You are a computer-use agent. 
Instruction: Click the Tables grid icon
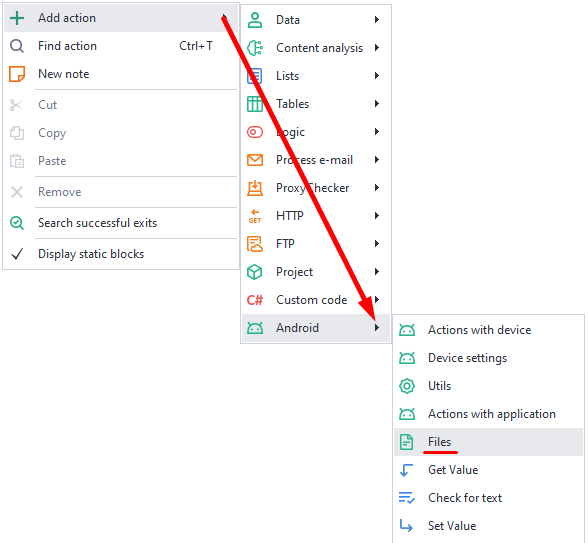coord(255,104)
